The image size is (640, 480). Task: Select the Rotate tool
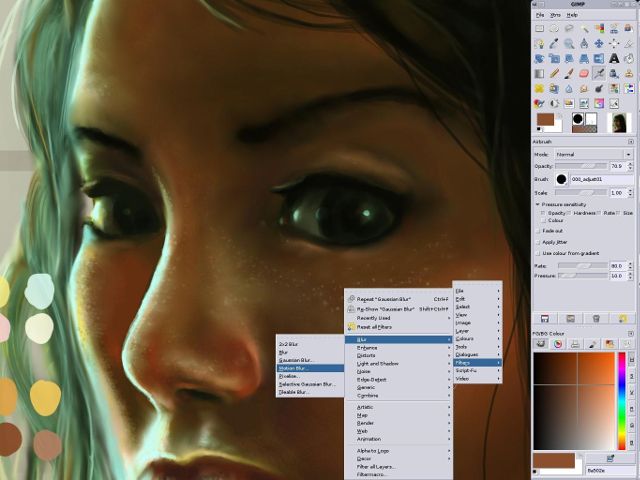point(539,58)
